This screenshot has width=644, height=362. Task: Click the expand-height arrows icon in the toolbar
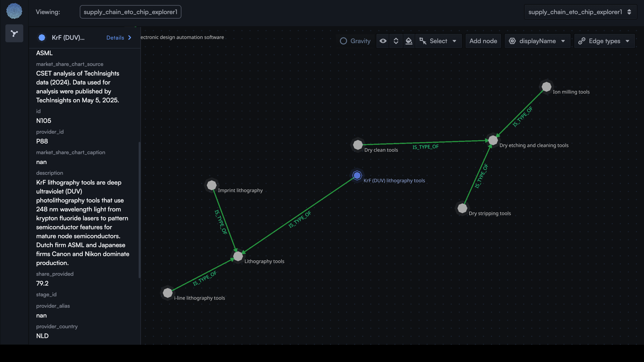pos(396,41)
